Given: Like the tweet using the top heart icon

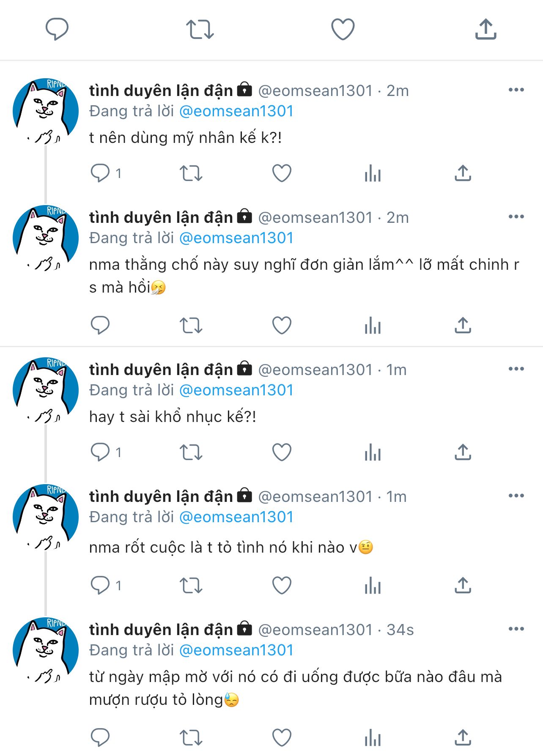Looking at the screenshot, I should (x=343, y=29).
